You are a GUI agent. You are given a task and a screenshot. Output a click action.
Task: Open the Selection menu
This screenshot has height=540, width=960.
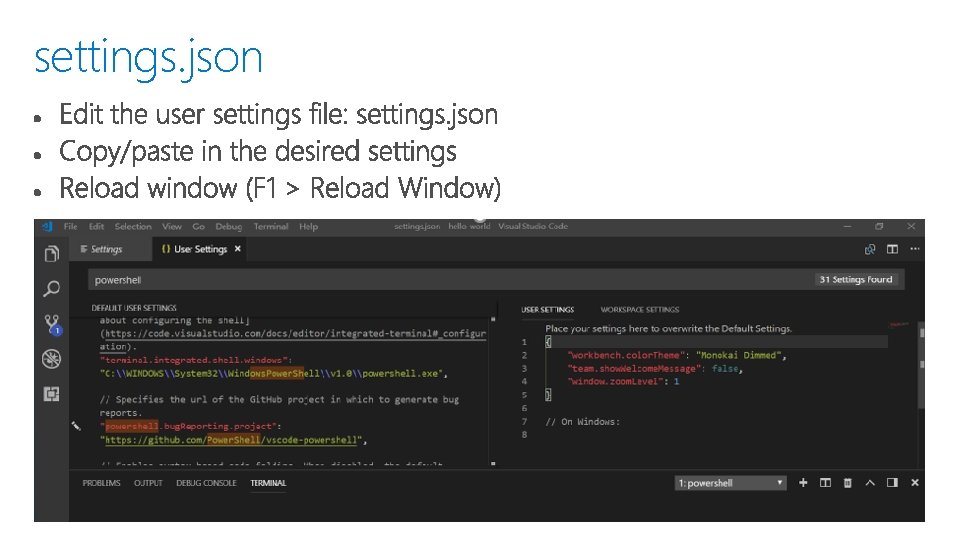coord(133,227)
